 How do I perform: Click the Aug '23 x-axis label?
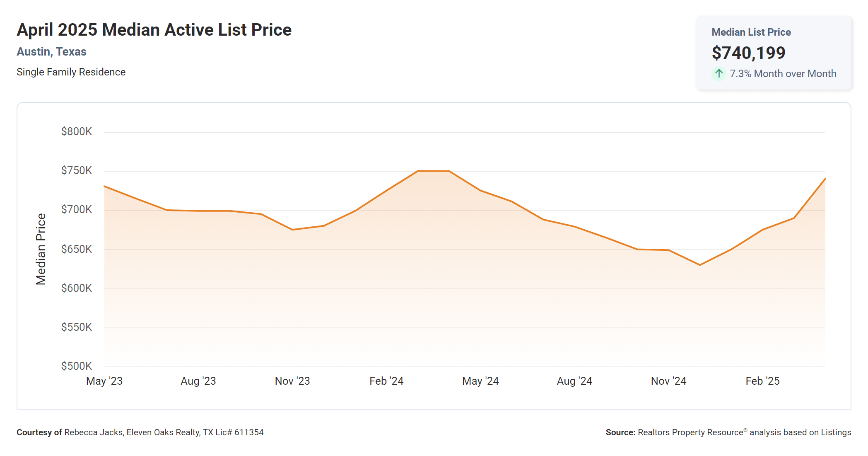[198, 381]
